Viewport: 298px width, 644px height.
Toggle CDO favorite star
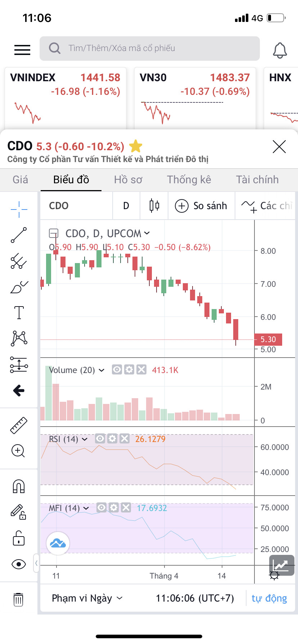point(136,146)
